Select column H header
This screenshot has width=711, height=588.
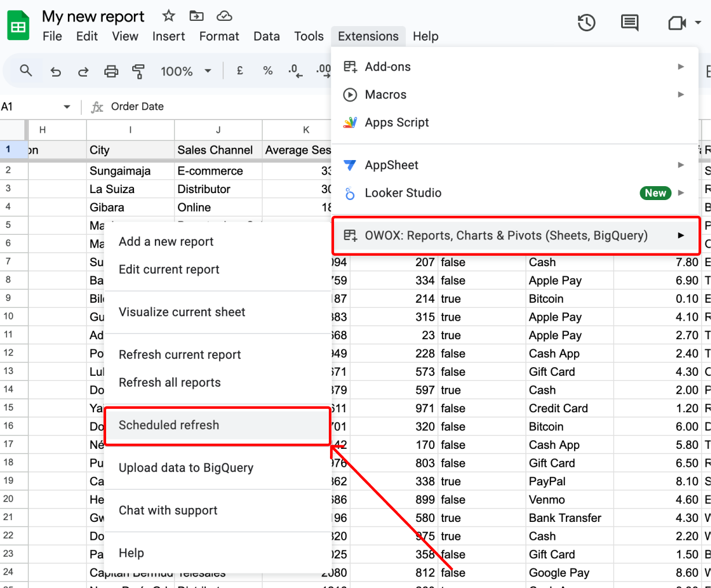coord(57,130)
